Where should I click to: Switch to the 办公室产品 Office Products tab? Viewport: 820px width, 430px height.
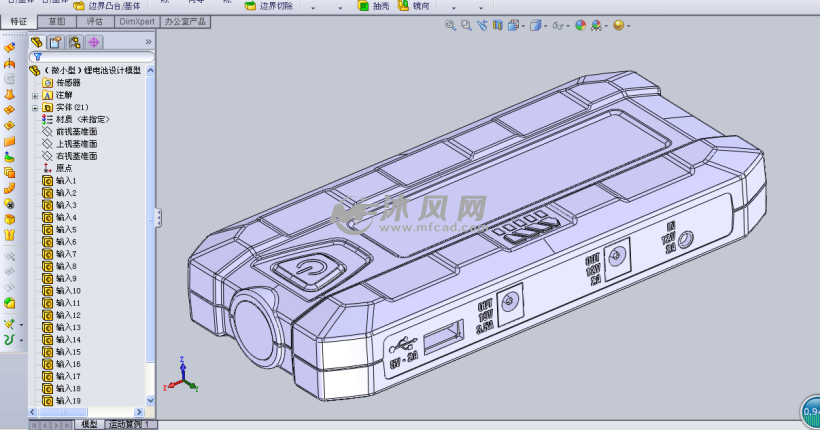(185, 21)
